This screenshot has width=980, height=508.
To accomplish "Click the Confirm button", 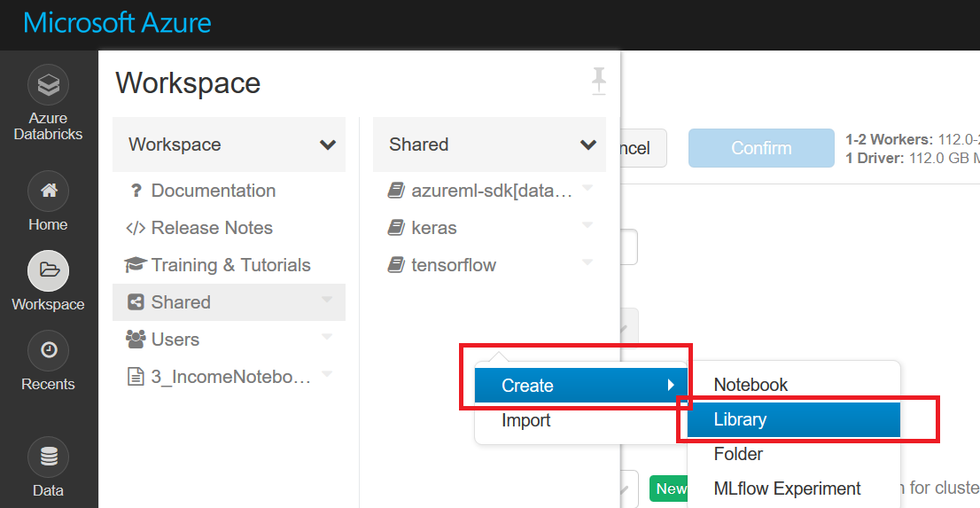I will click(x=761, y=148).
